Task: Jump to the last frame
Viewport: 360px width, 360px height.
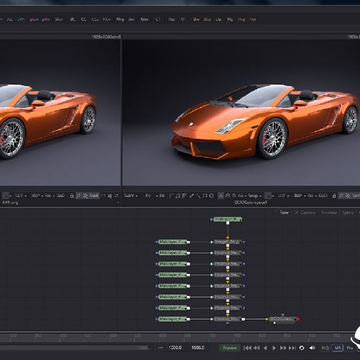Action: (292, 348)
